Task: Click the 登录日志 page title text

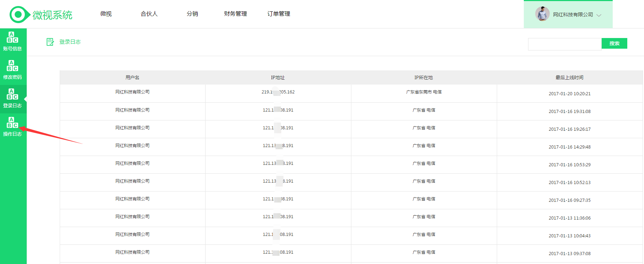Action: 70,42
